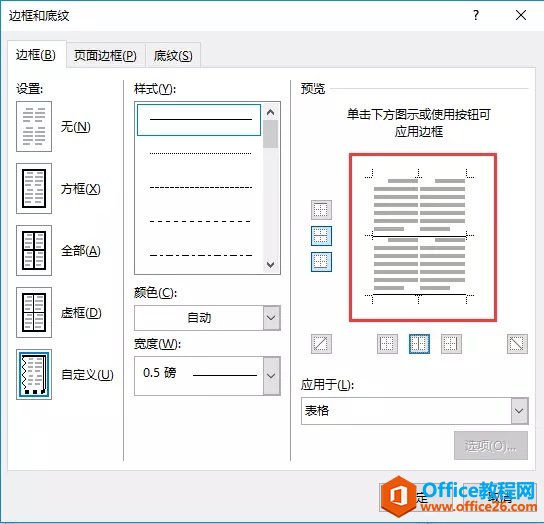Open the 底纹(S) shading tab

(173, 56)
